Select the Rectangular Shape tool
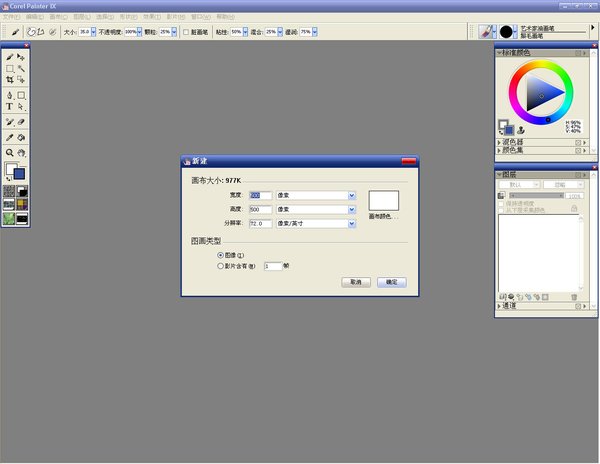The image size is (600, 464). tap(21, 95)
